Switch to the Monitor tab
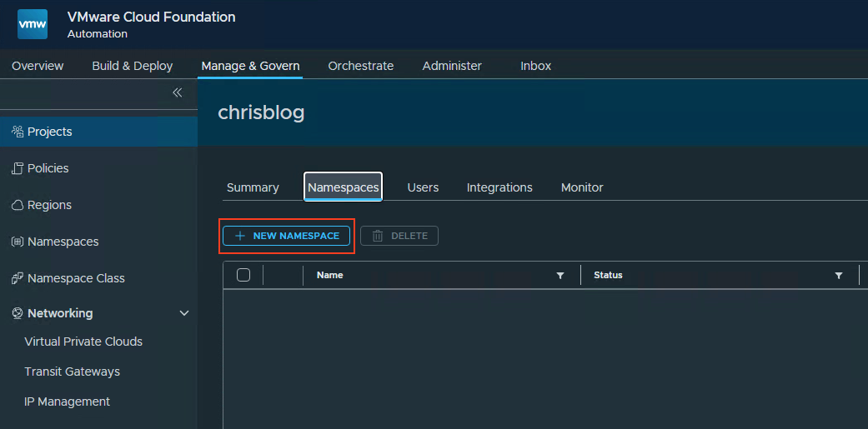Screen dimensions: 868x429 582,187
